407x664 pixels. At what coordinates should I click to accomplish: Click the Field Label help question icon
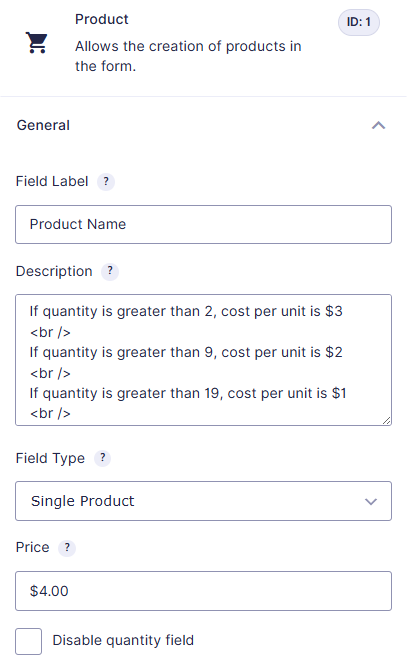pyautogui.click(x=106, y=182)
